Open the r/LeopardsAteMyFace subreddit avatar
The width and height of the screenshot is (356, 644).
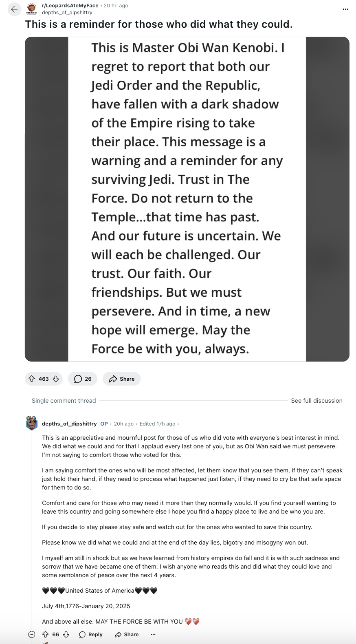[32, 9]
